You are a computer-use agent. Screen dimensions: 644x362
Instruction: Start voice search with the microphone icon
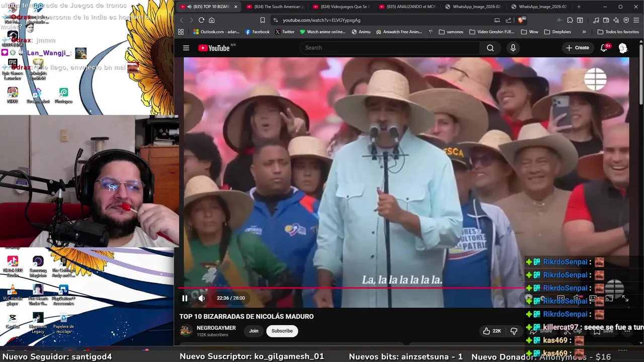[x=513, y=48]
